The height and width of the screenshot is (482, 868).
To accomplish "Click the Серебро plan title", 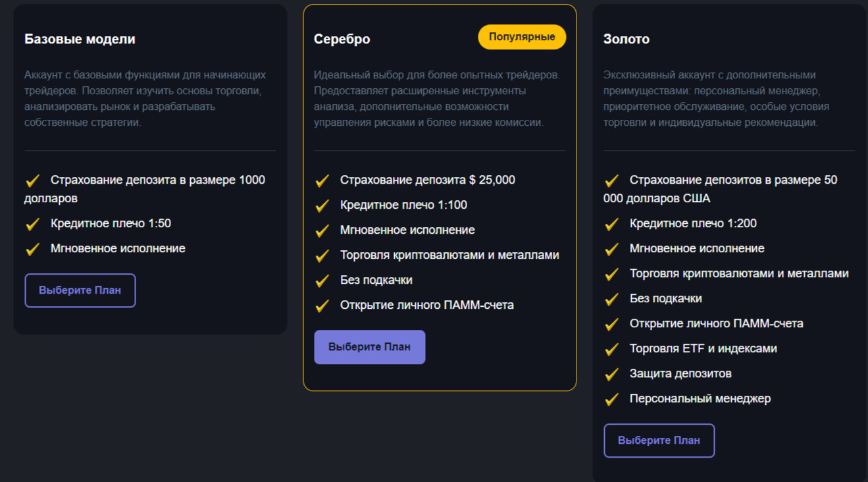I will pyautogui.click(x=342, y=39).
